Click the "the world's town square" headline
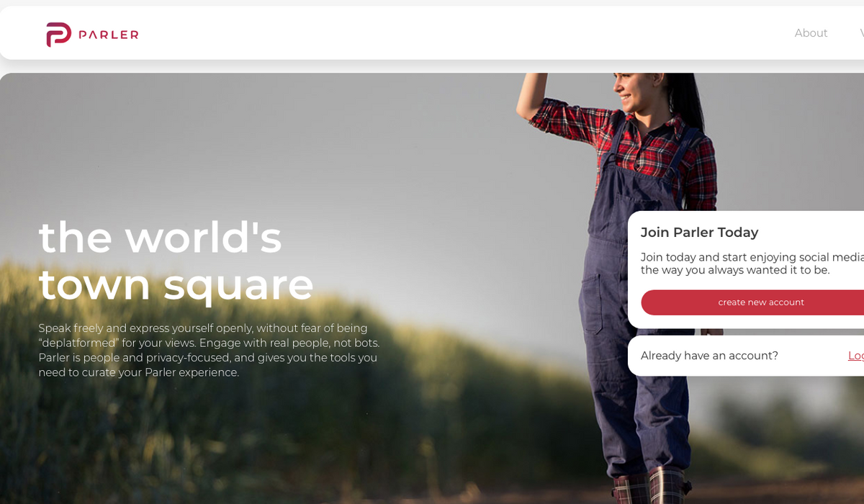The image size is (864, 504). pos(176,261)
